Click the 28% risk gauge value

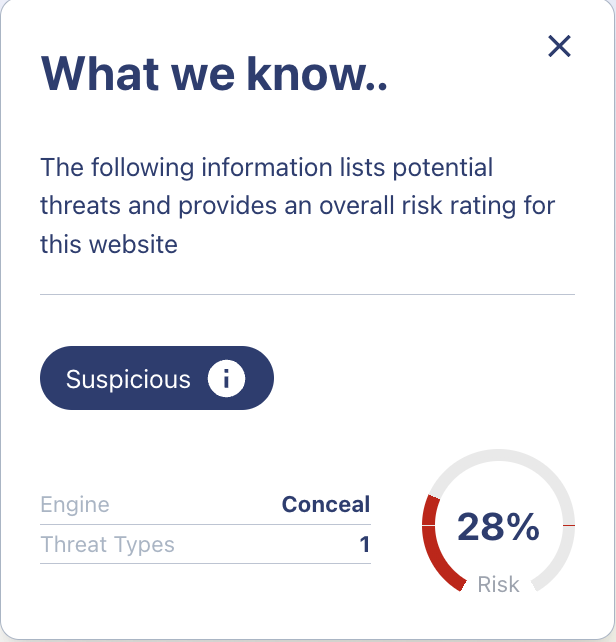498,527
